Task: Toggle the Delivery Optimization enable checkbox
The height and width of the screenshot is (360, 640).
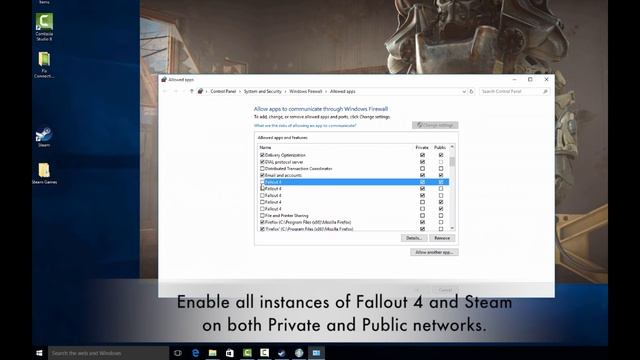Action: 262,155
